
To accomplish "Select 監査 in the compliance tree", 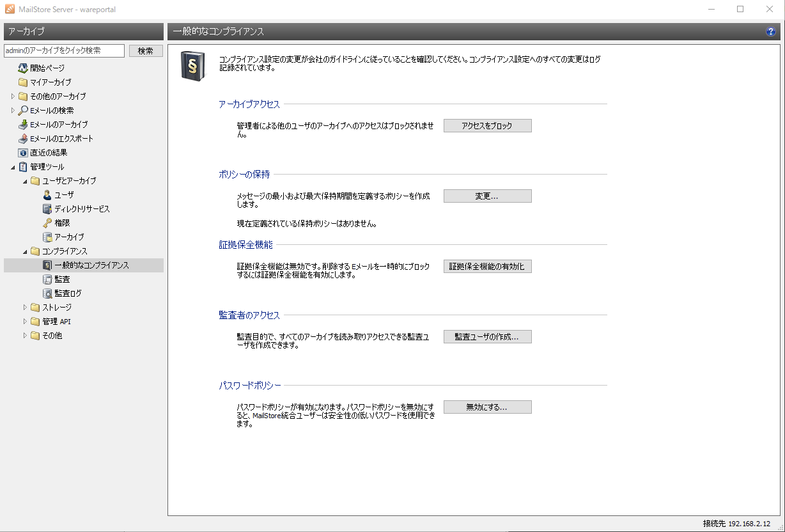I will [62, 279].
